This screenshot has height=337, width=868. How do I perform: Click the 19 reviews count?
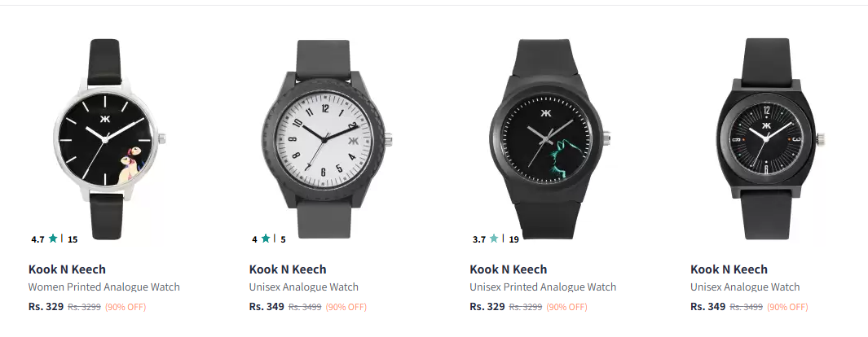pos(513,239)
